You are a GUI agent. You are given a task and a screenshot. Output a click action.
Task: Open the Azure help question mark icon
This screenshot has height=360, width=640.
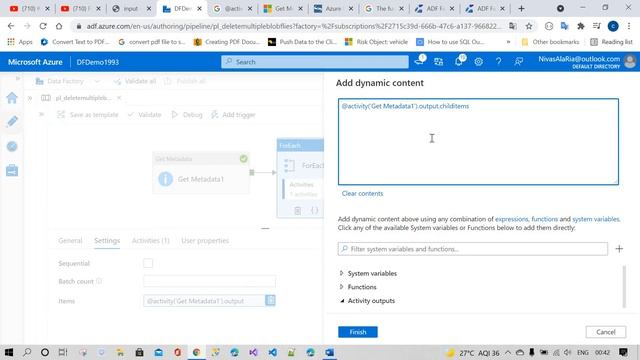[x=498, y=62]
